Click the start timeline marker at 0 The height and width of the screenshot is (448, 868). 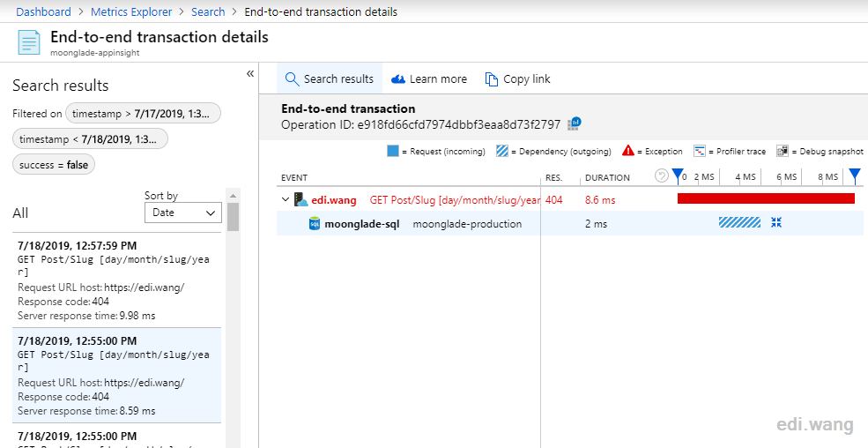pyautogui.click(x=678, y=176)
